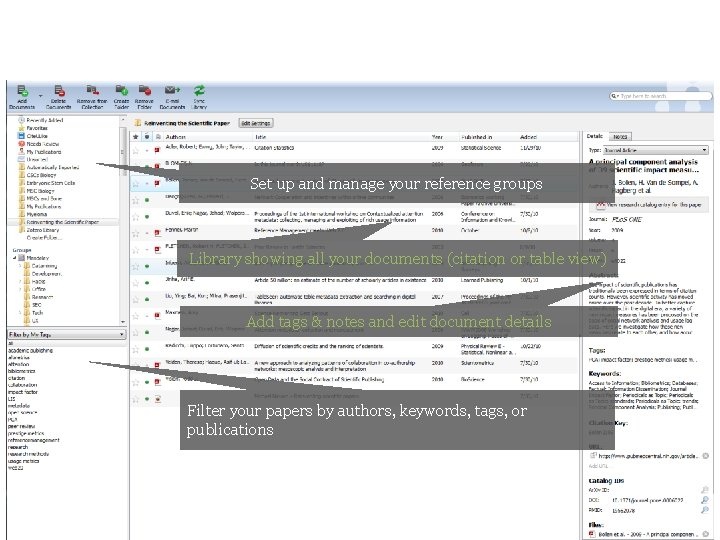Screen dimensions: 720x540
Task: Open PDF of Fenner, Martin paper
Action: [x=158, y=233]
